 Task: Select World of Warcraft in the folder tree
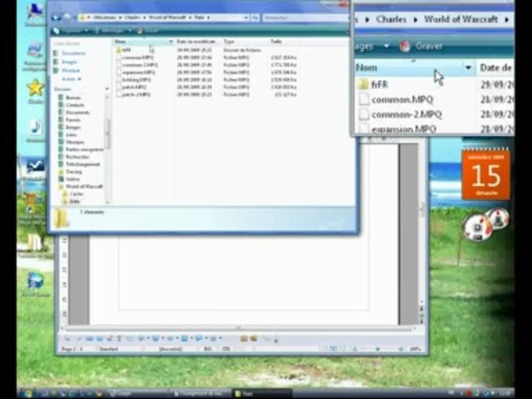tap(81, 187)
